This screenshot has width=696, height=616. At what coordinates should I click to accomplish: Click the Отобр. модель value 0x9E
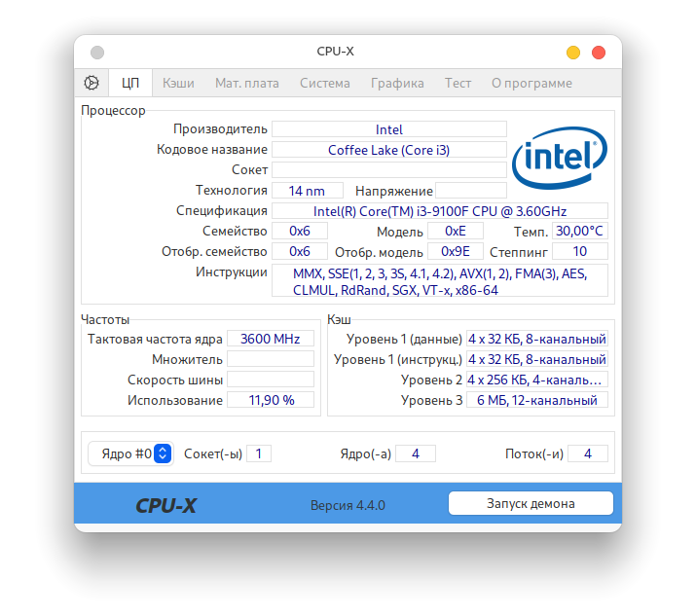(456, 252)
